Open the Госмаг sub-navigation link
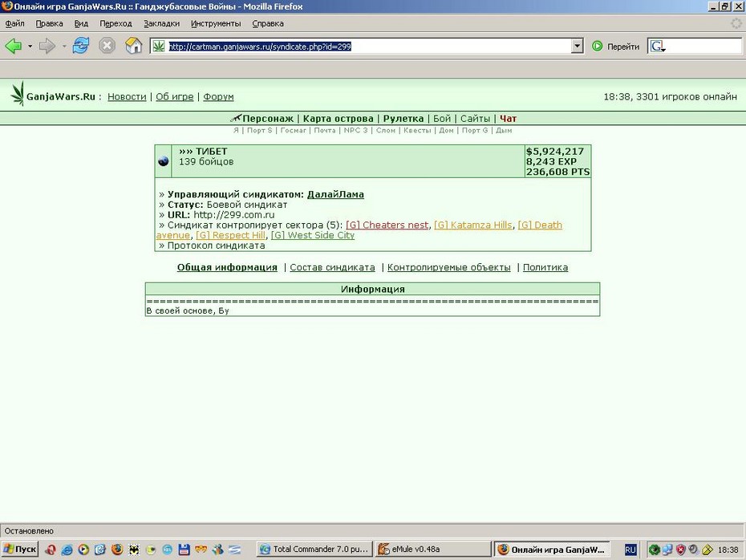 click(x=293, y=130)
